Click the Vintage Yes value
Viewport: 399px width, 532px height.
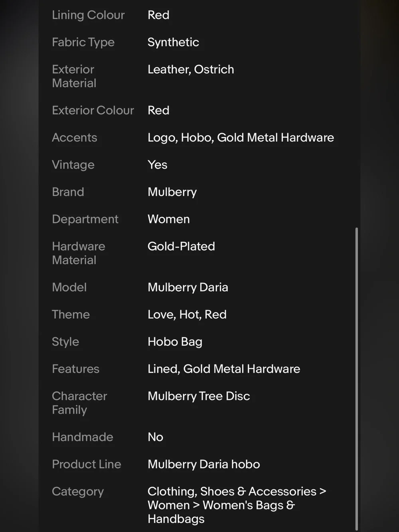(157, 165)
